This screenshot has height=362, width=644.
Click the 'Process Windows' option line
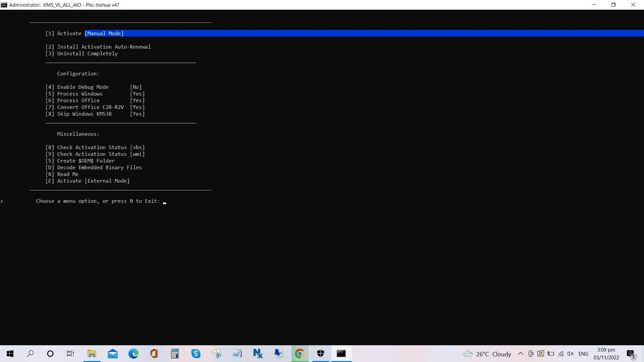point(74,94)
